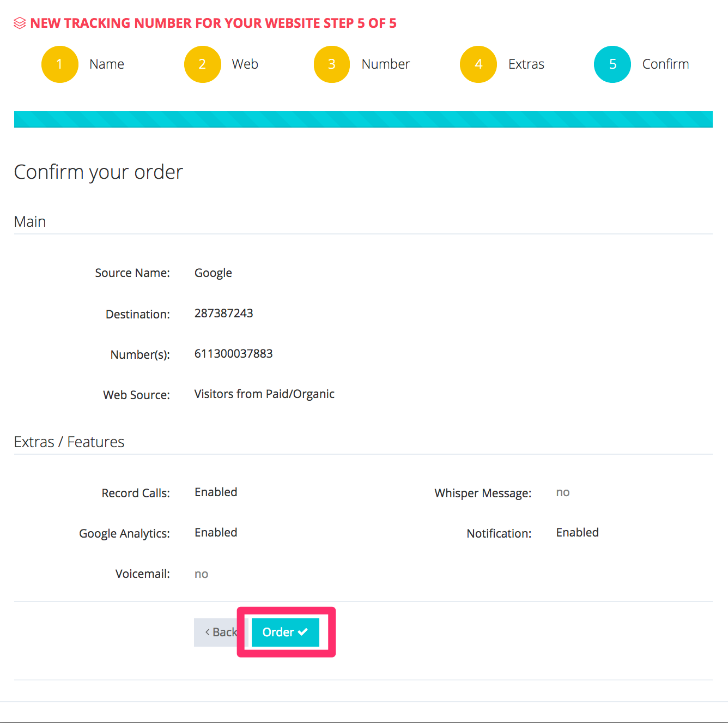Open the Number step label
This screenshot has width=728, height=723.
(x=385, y=64)
